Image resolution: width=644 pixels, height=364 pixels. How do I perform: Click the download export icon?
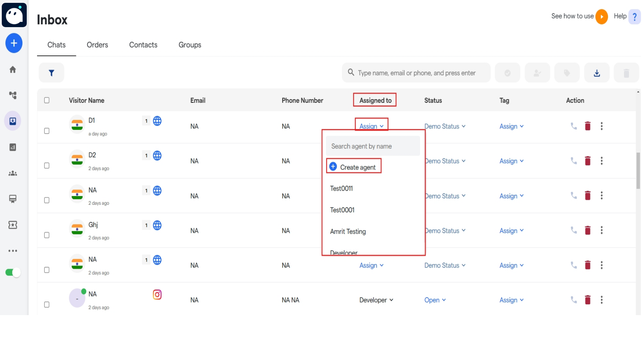(597, 73)
